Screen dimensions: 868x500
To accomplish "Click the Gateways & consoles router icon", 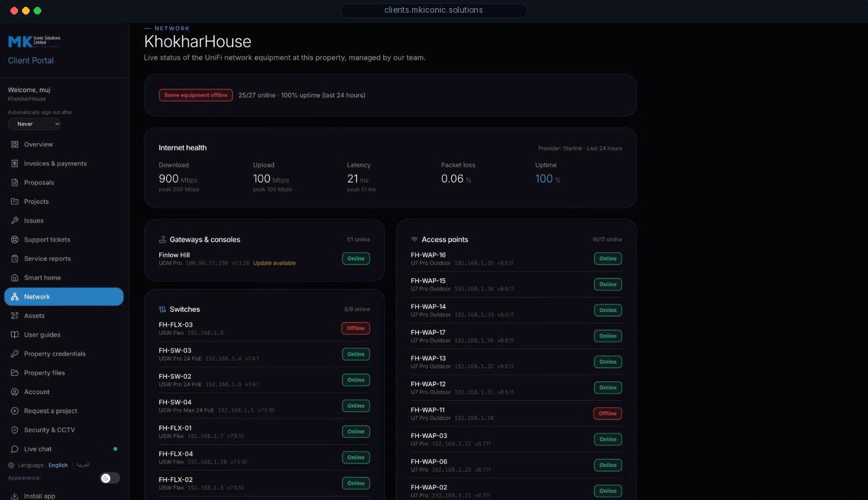I will pos(163,240).
